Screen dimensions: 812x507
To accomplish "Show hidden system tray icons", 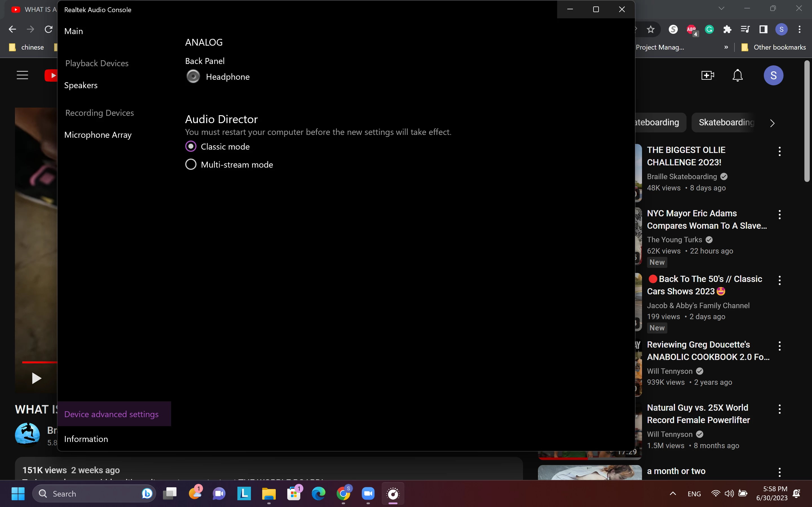I will 673,493.
